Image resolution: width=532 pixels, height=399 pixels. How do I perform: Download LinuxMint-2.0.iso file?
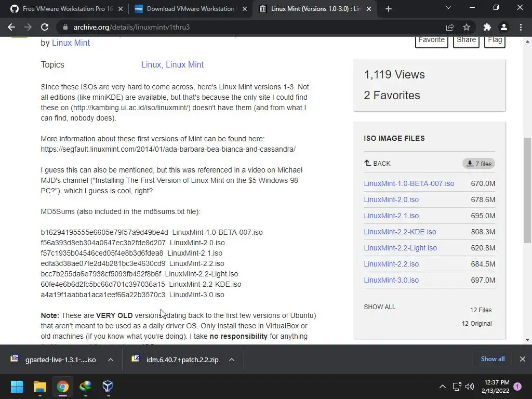tap(391, 199)
